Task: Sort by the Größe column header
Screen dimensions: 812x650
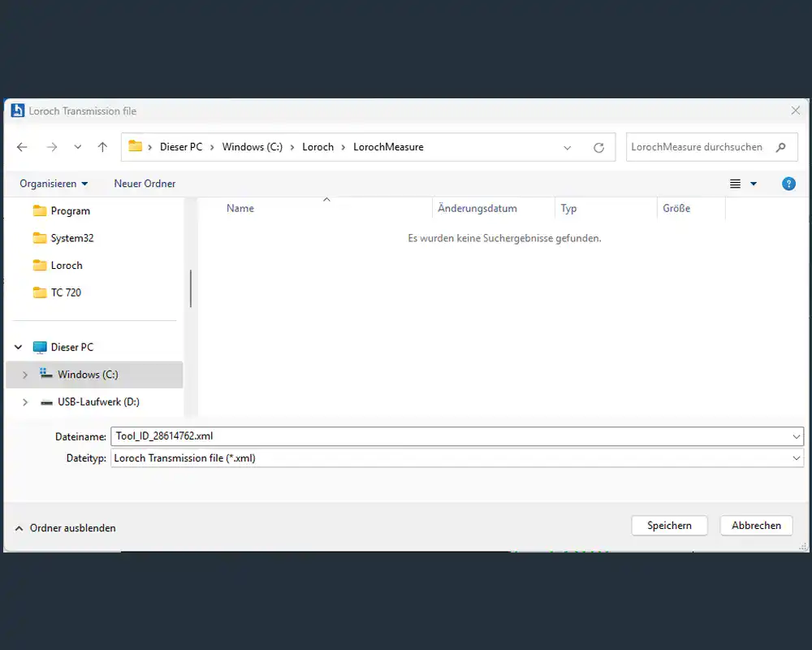Action: pyautogui.click(x=676, y=208)
